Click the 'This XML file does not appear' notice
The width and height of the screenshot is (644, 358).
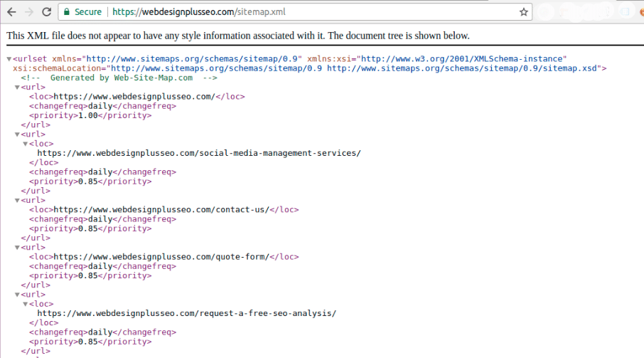[238, 36]
